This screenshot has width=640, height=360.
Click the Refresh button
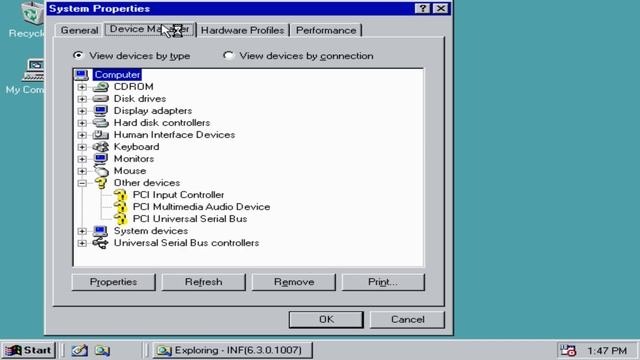[203, 282]
